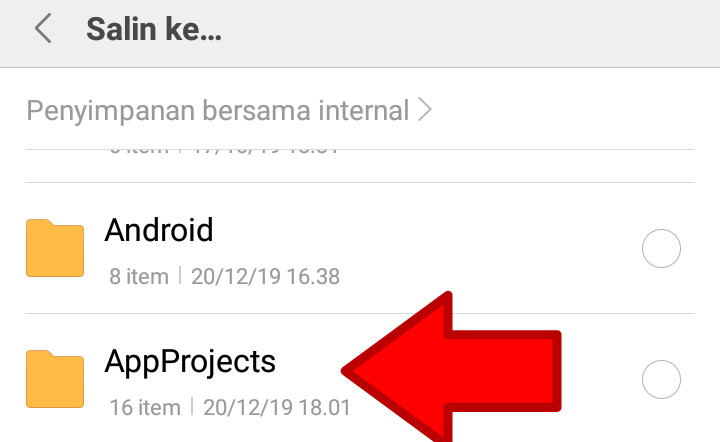Viewport: 720px width, 442px height.
Task: Open Penyimpanan bersama internal path
Action: click(x=218, y=111)
